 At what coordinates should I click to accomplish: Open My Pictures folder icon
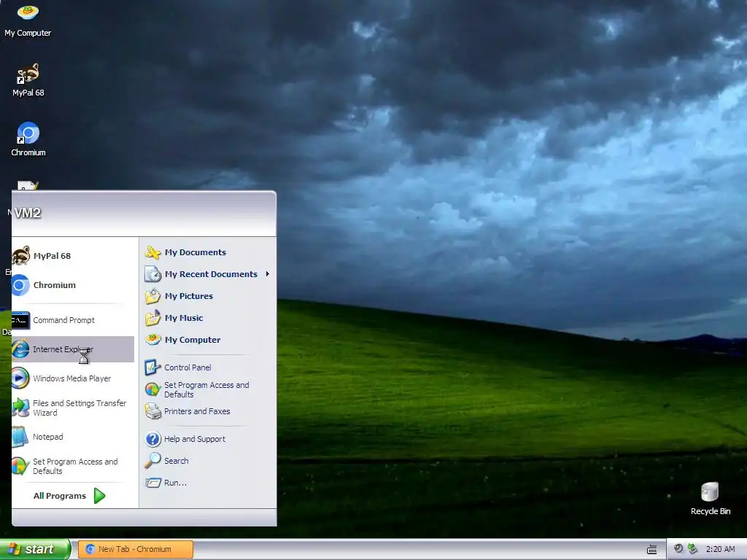point(153,296)
